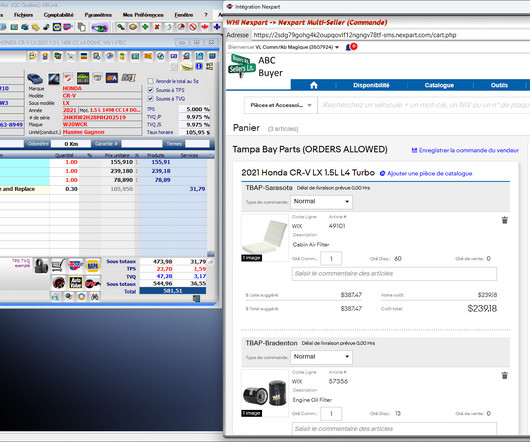Click the copy documents icon in the toolbar
Viewport: 530px width, 442px height.
click(x=81, y=27)
